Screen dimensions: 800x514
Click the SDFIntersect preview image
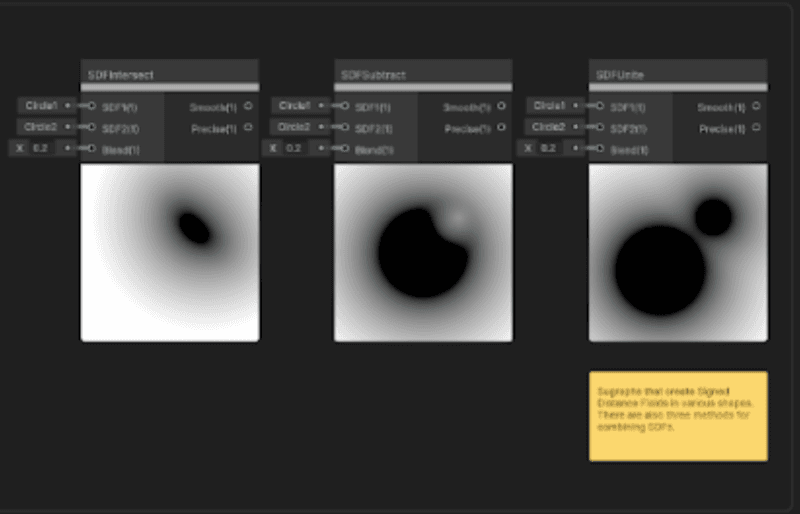(x=169, y=253)
